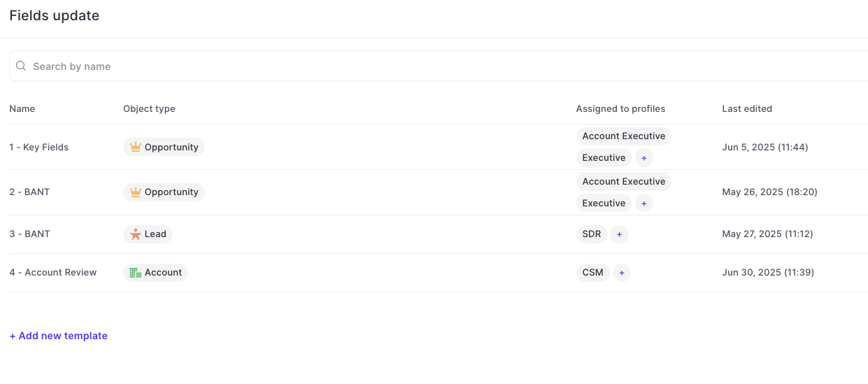Open the 1 - Key Fields template
Screen dimensions: 868x384
pos(39,147)
